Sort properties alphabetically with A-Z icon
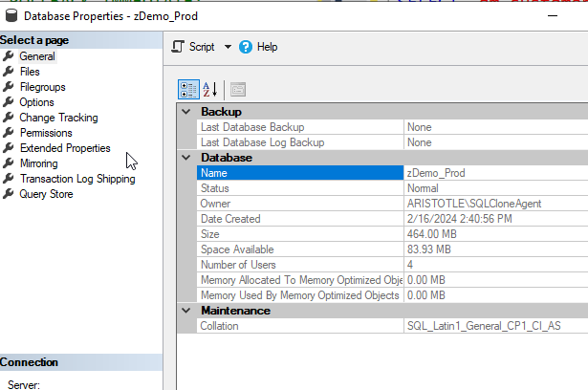Screen dimensions: 588x390 tap(210, 89)
